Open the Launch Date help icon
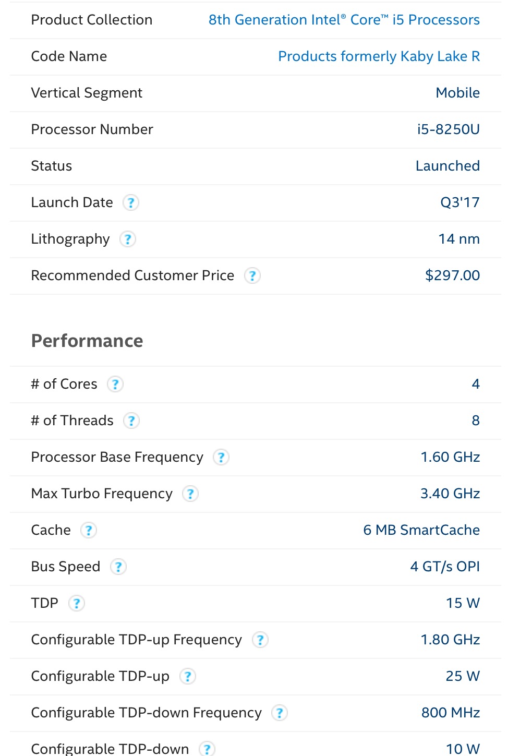 (x=131, y=202)
